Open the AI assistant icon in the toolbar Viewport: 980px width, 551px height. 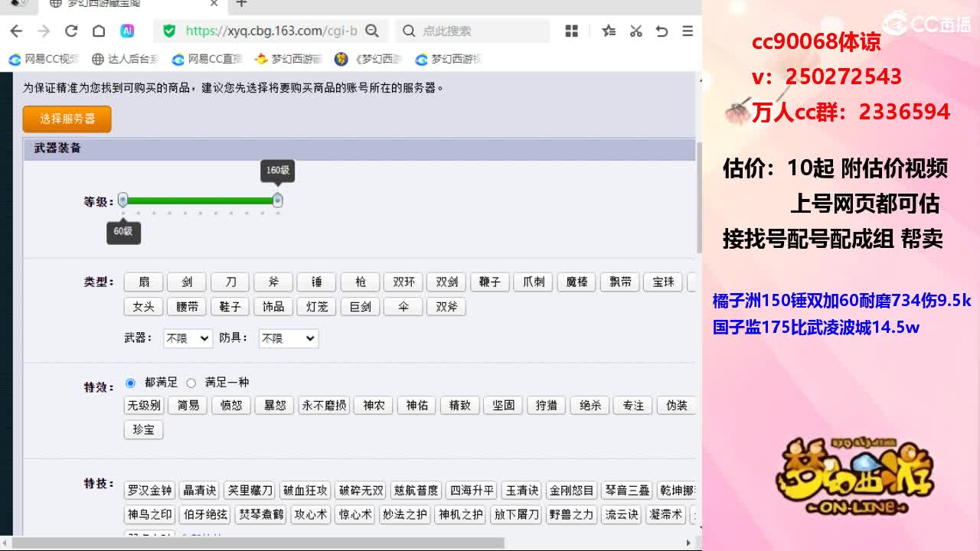pyautogui.click(x=127, y=31)
